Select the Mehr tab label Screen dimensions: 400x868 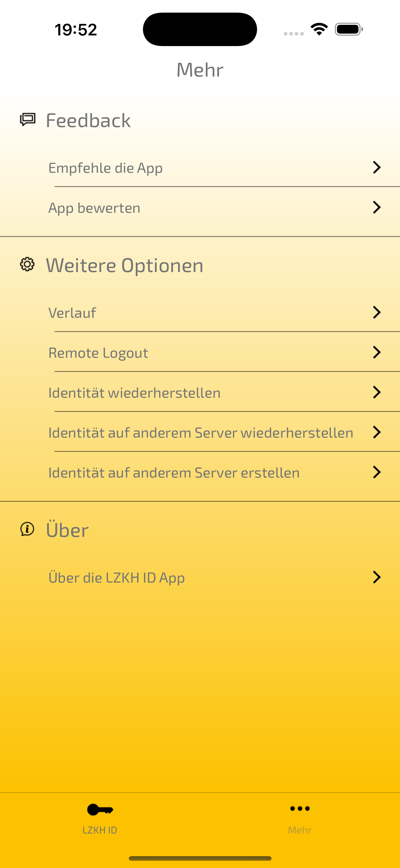click(300, 830)
